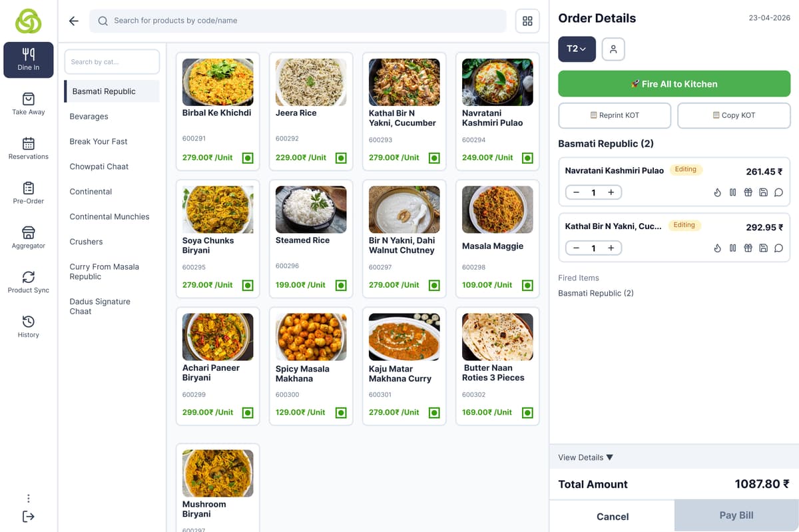Click the customer profile icon beside T2
The height and width of the screenshot is (532, 799).
click(613, 49)
